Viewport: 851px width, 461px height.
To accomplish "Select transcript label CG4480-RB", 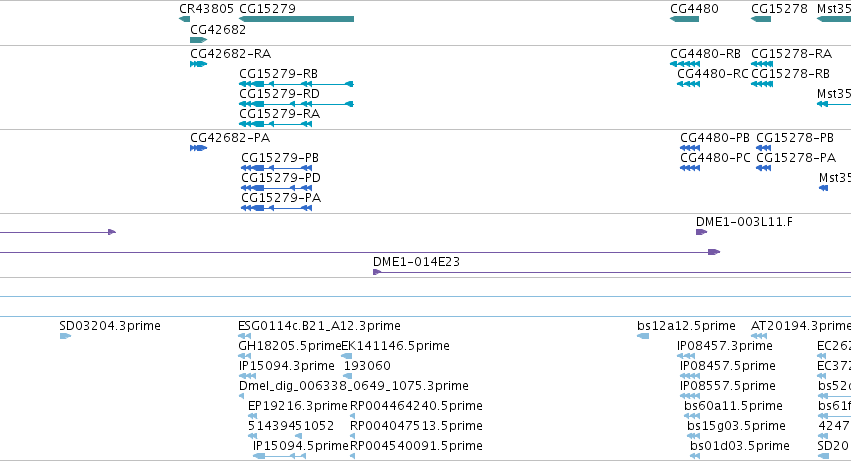I will (706, 54).
